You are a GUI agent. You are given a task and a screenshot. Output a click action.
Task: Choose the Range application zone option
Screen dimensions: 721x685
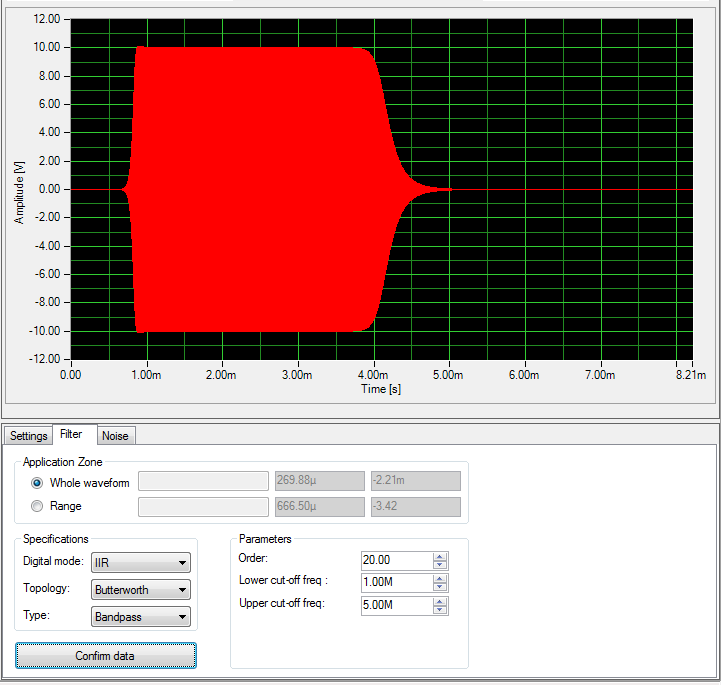[x=37, y=506]
